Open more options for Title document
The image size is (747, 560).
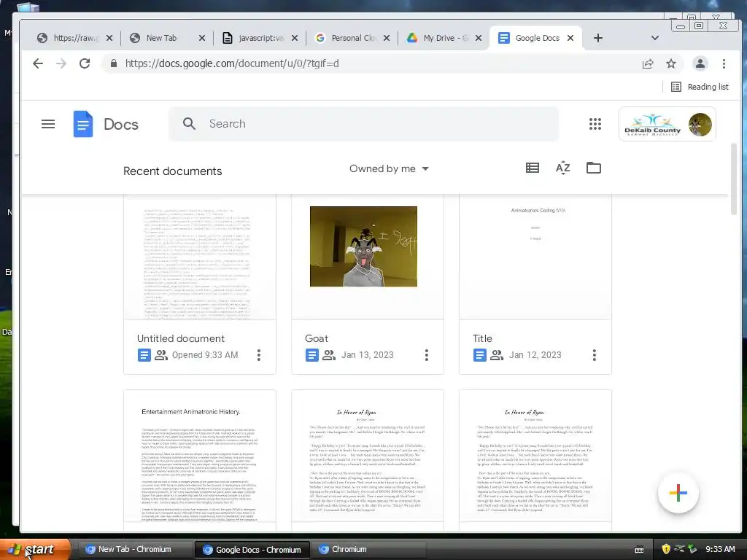594,355
